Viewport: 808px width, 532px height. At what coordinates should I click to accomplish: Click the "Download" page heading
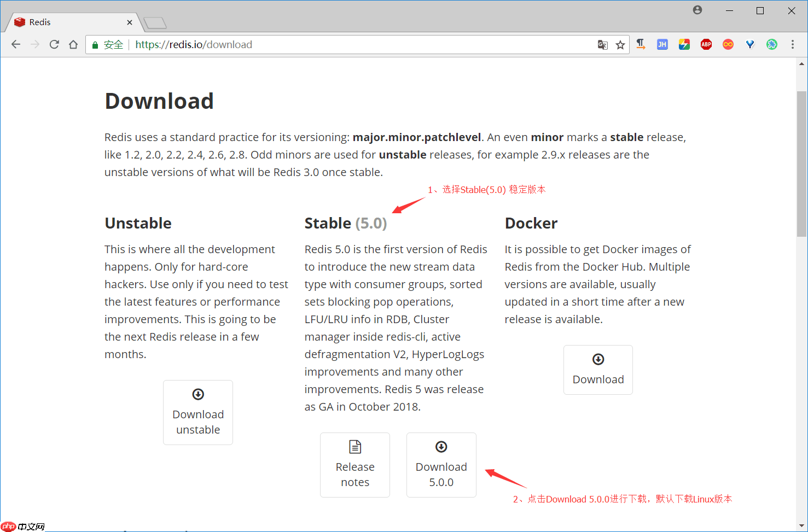point(159,101)
